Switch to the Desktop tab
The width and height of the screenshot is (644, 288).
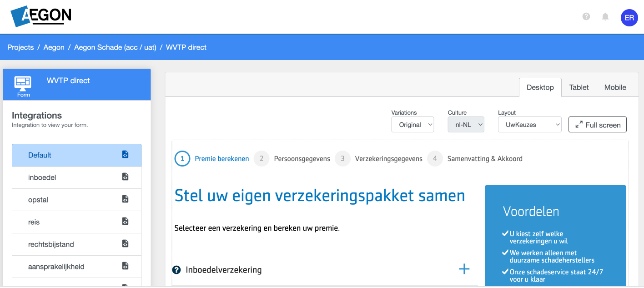[540, 87]
